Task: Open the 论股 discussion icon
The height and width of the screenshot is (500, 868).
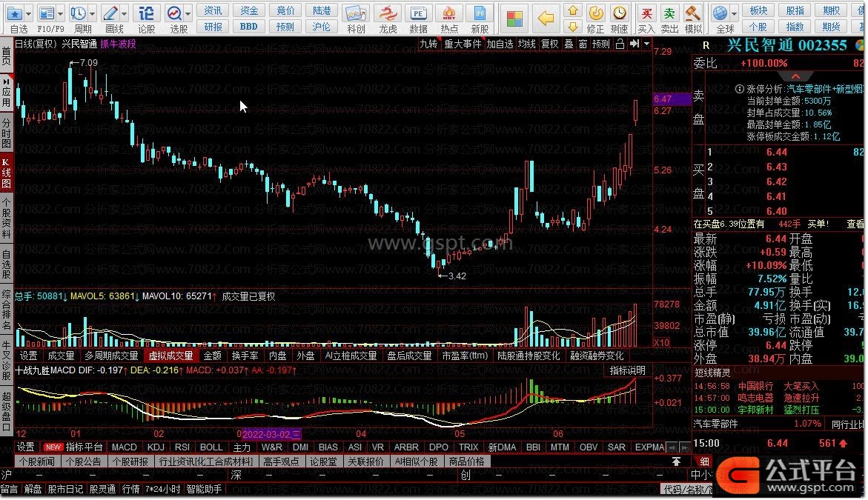Action: pyautogui.click(x=147, y=13)
